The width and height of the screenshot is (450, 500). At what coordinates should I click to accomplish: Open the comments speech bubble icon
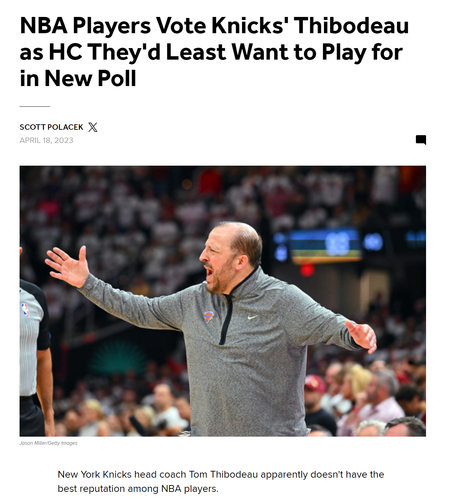[x=421, y=140]
